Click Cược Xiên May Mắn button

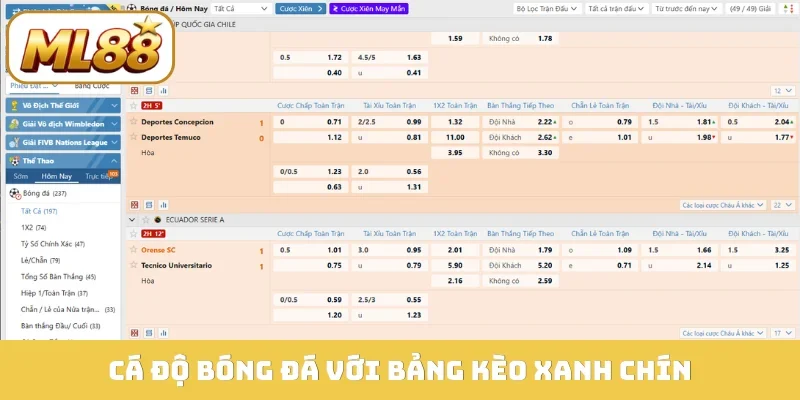coord(369,9)
